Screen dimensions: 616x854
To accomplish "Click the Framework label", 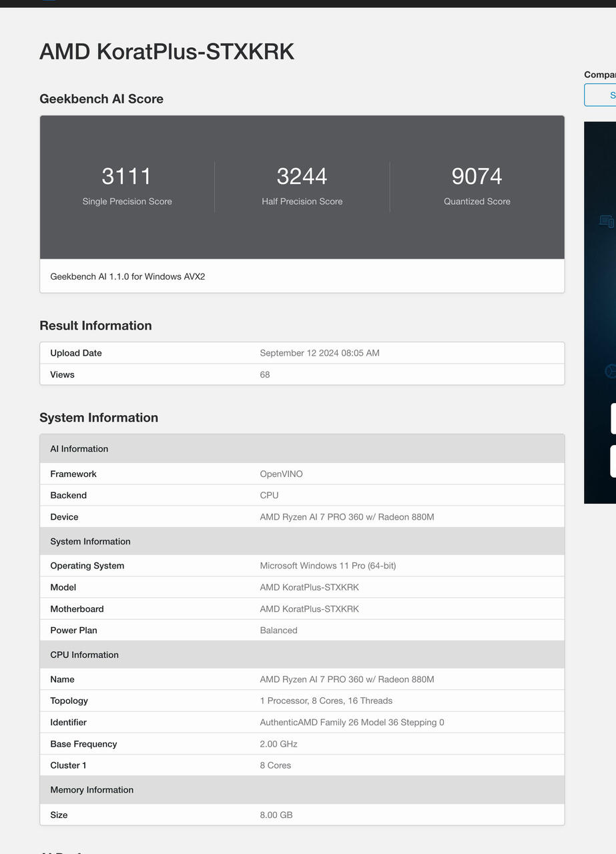I will pyautogui.click(x=73, y=474).
